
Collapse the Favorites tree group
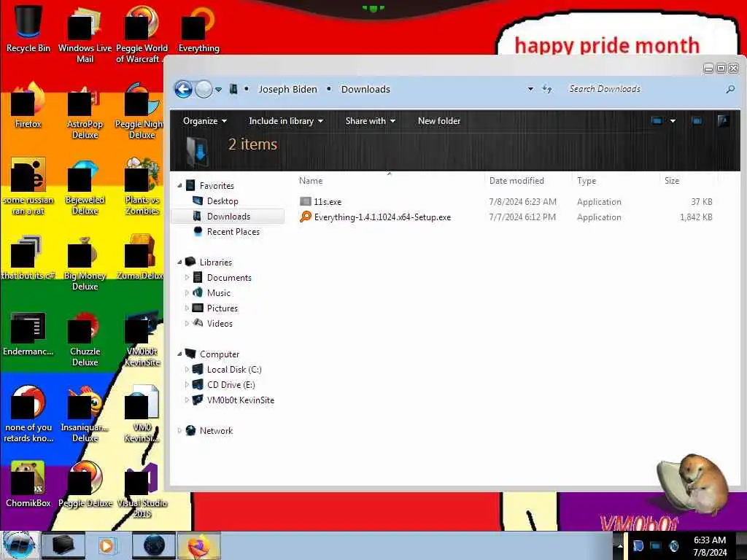179,186
